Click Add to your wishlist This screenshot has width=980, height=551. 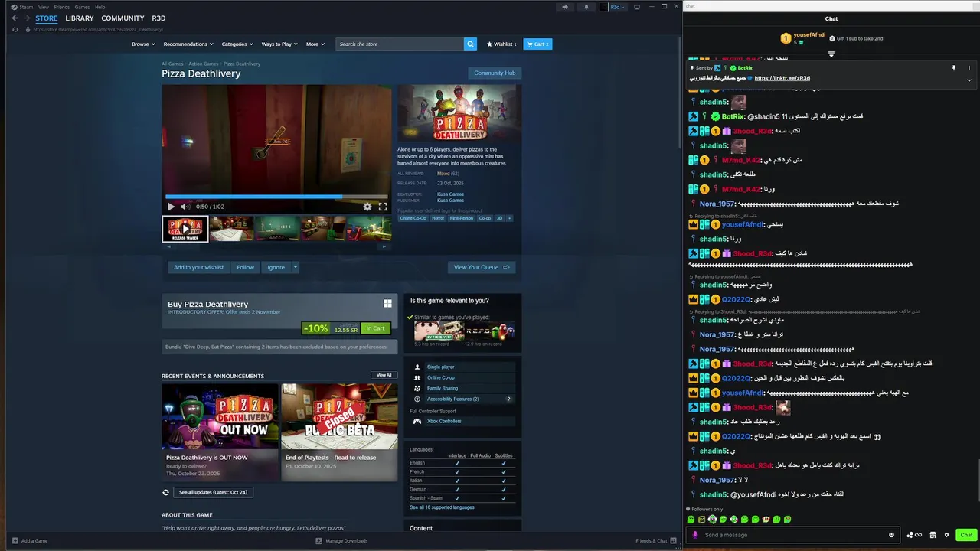[x=198, y=267]
